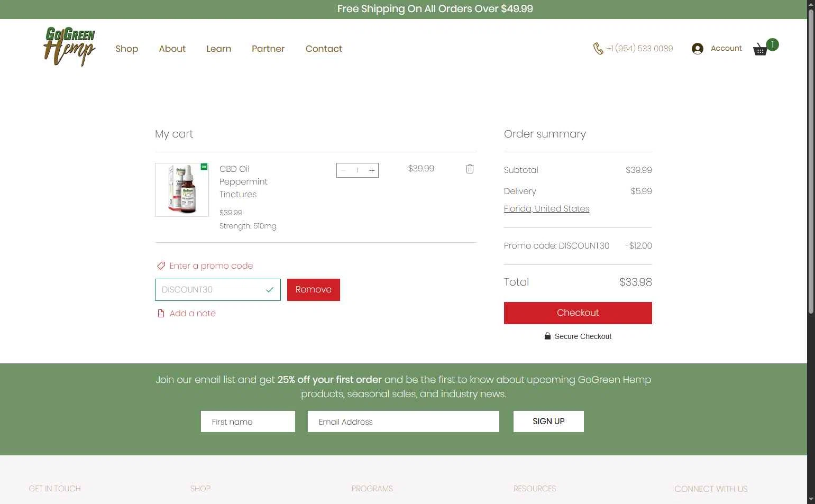Viewport: 815px width, 504px height.
Task: Select the -$12.00 discount amount
Action: coord(638,245)
